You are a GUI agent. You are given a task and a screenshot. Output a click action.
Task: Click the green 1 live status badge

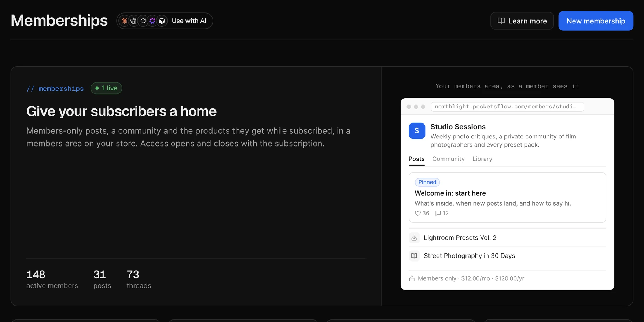click(106, 88)
